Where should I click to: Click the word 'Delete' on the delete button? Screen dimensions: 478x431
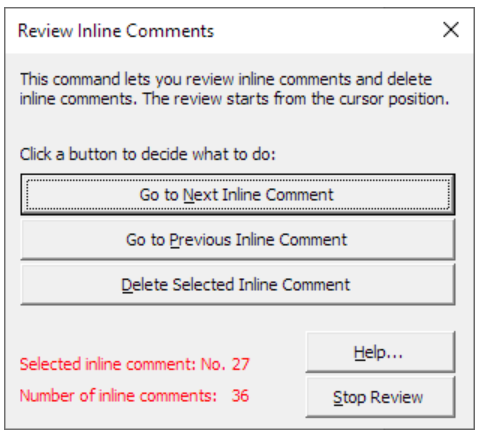pyautogui.click(x=144, y=285)
